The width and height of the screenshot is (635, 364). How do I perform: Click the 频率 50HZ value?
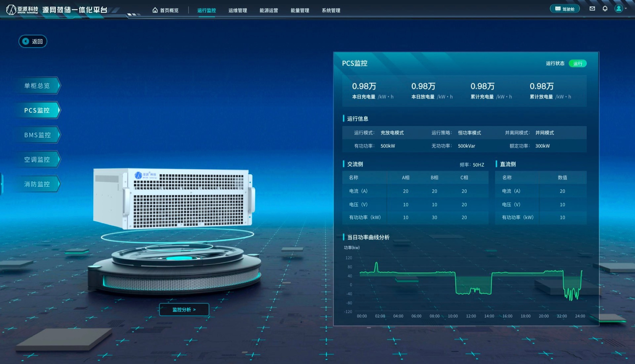(x=478, y=165)
